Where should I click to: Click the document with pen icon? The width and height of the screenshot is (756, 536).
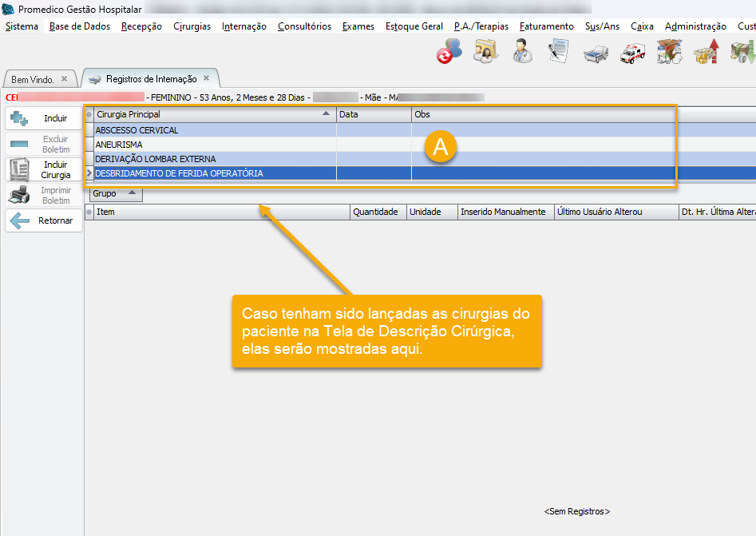pos(558,52)
